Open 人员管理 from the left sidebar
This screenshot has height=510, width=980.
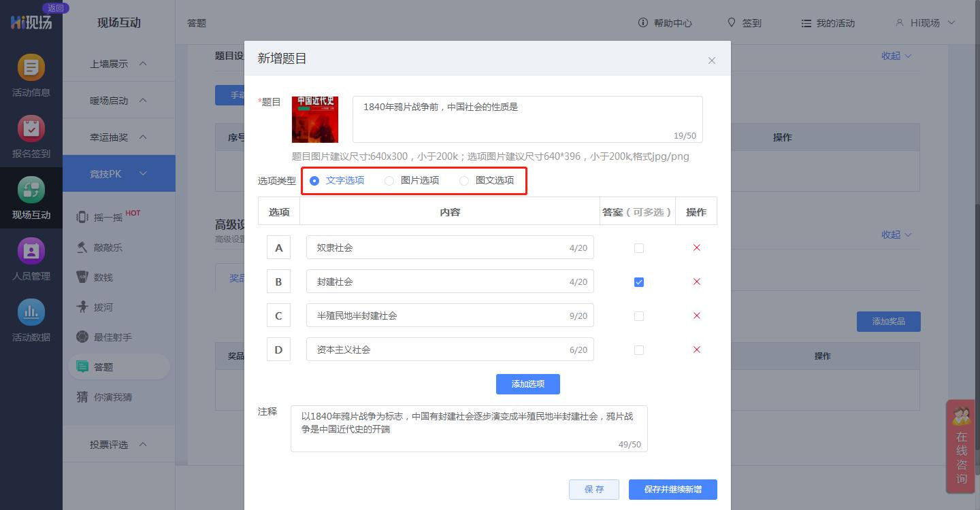pos(31,258)
